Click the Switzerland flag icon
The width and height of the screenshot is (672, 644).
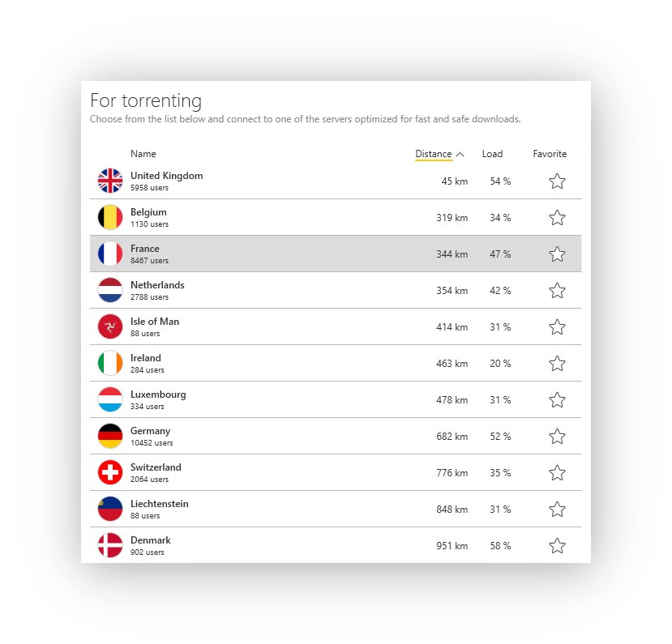[x=110, y=472]
